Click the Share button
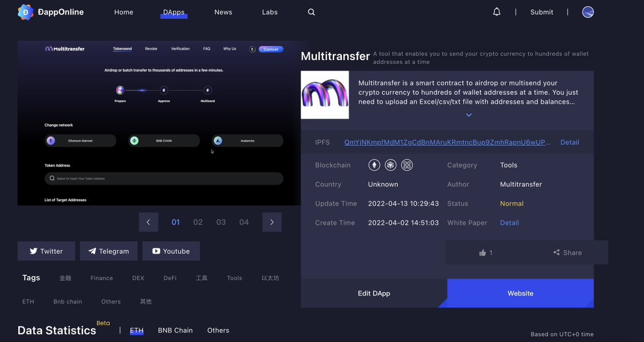644x342 pixels. pyautogui.click(x=567, y=252)
